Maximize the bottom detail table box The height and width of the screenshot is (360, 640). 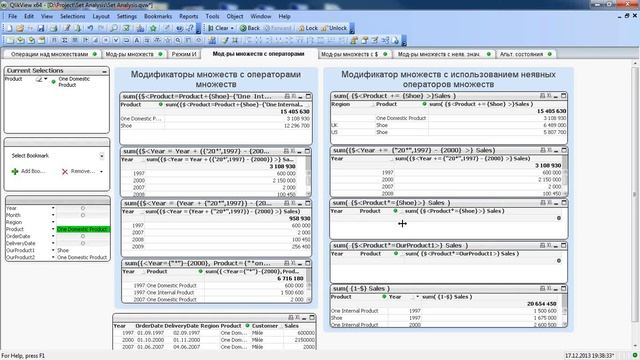[312, 317]
